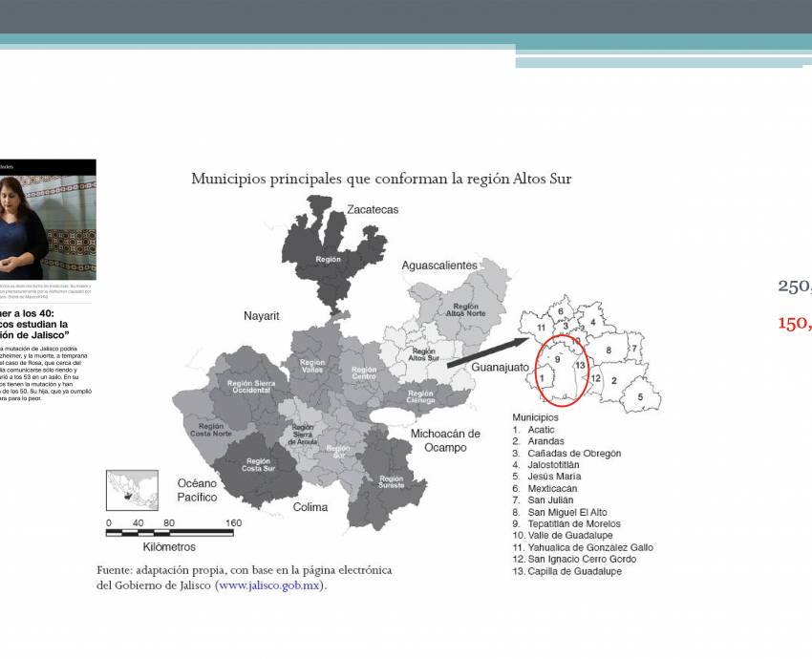Click the 'Región Centro' label
The height and width of the screenshot is (659, 812).
[x=364, y=372]
